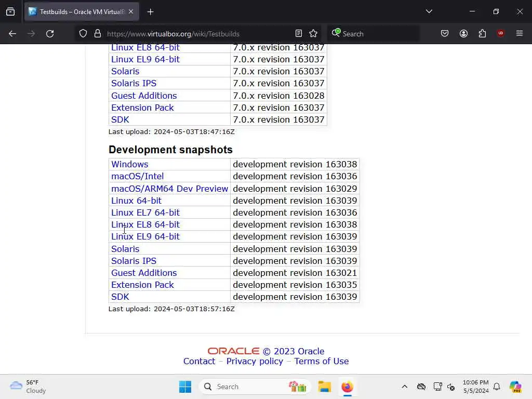
Task: Open the Solaris development snapshot link
Action: pos(125,249)
